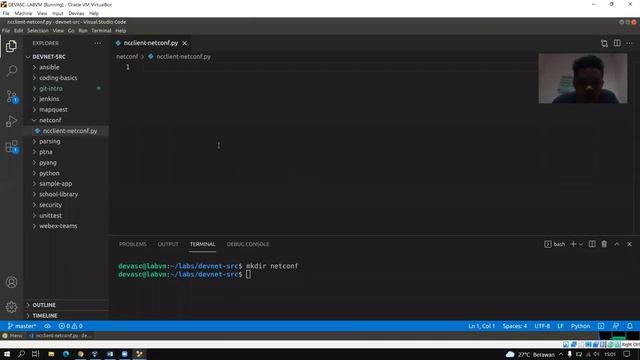Expand the git-intro folder
Screen dimensions: 640x360
(51, 89)
